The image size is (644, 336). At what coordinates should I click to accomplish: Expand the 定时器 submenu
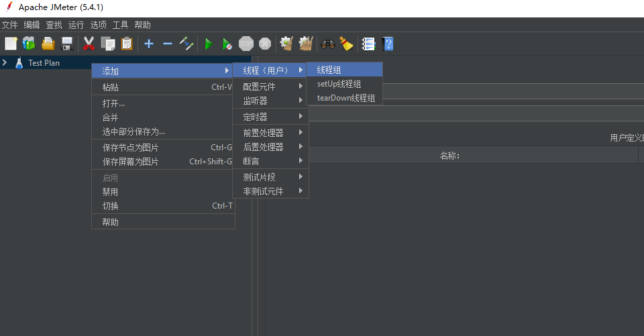point(270,117)
